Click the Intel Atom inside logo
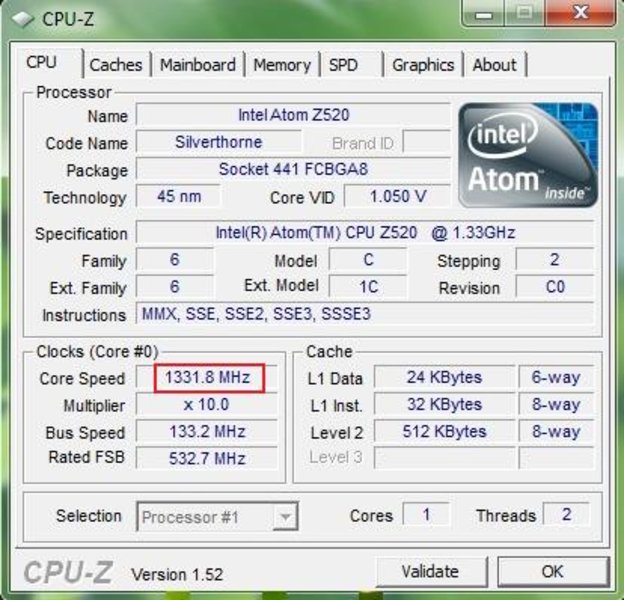This screenshot has width=624, height=600. pos(528,155)
